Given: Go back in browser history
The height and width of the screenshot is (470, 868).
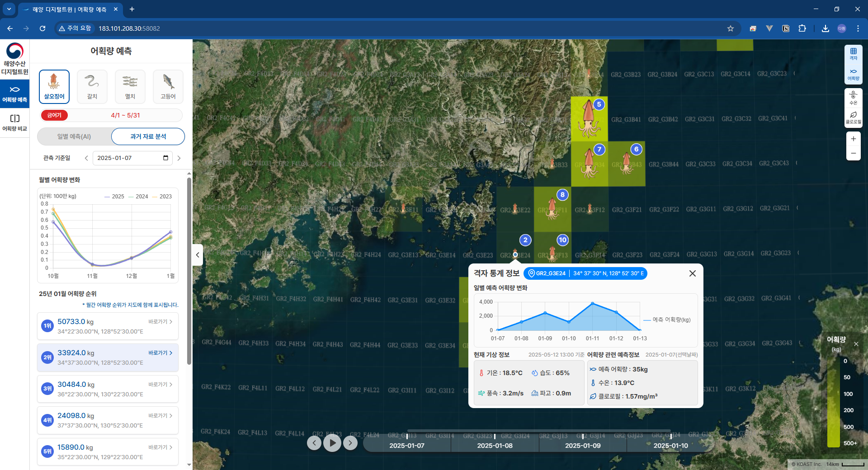Looking at the screenshot, I should [x=10, y=28].
